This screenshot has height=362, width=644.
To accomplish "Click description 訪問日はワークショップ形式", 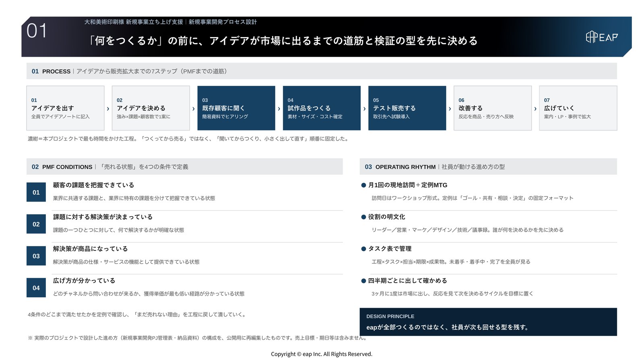I will (473, 198).
